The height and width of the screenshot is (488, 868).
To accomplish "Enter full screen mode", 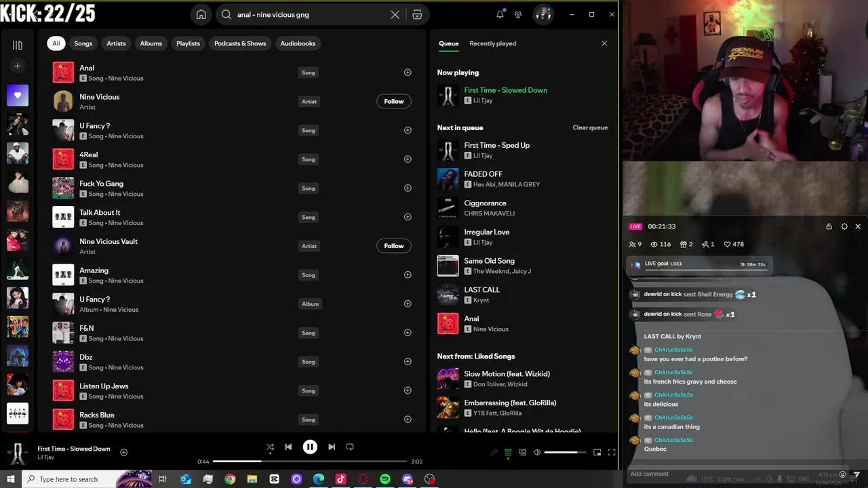I will 612,453.
